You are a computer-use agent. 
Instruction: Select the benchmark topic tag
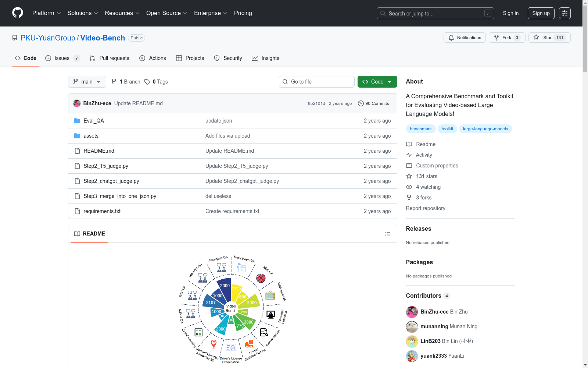coord(421,129)
